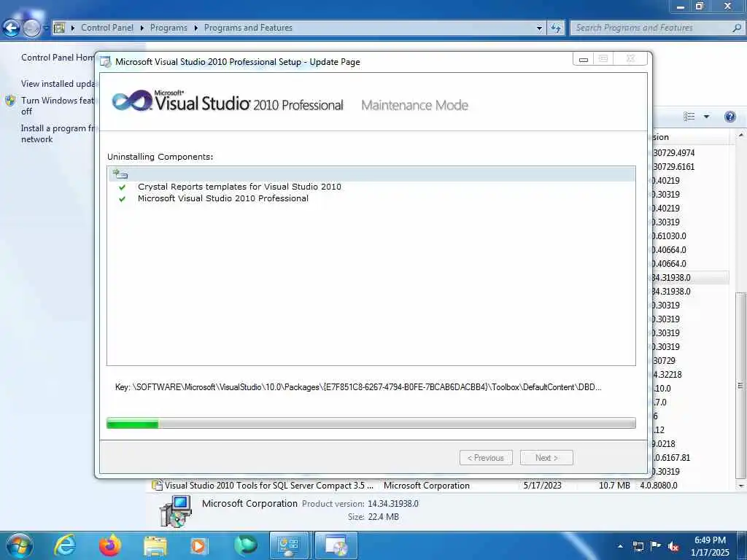Open the clock showing 6:49 PM

click(710, 546)
